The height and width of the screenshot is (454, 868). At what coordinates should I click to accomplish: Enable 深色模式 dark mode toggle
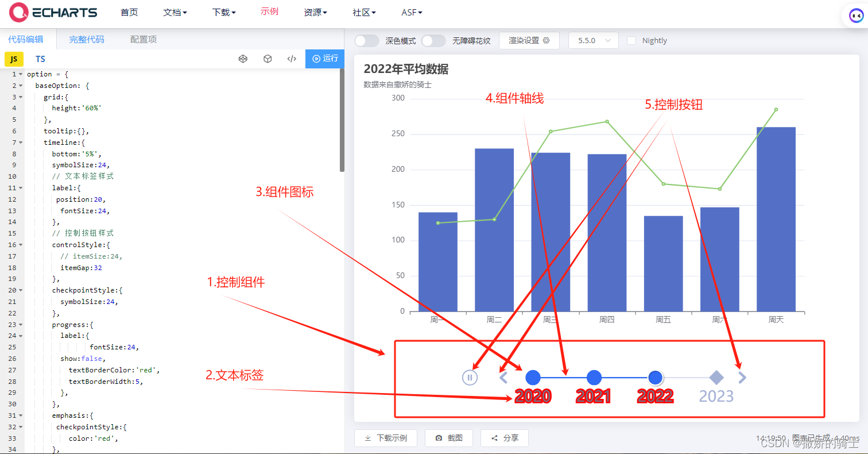tap(366, 40)
